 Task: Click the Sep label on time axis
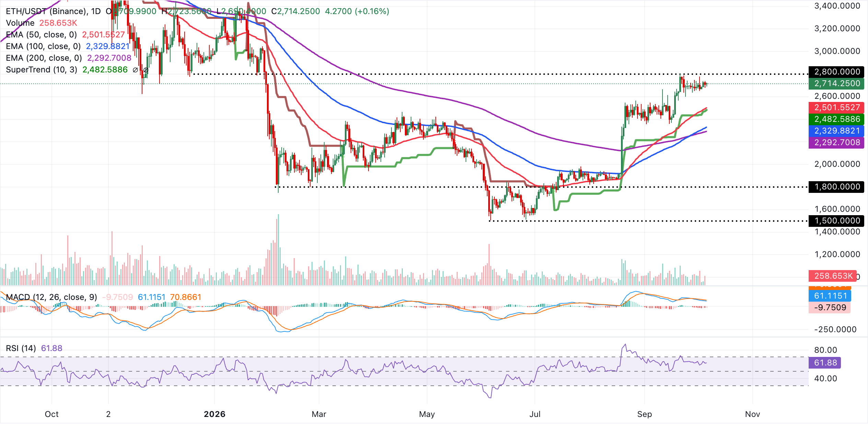(645, 414)
